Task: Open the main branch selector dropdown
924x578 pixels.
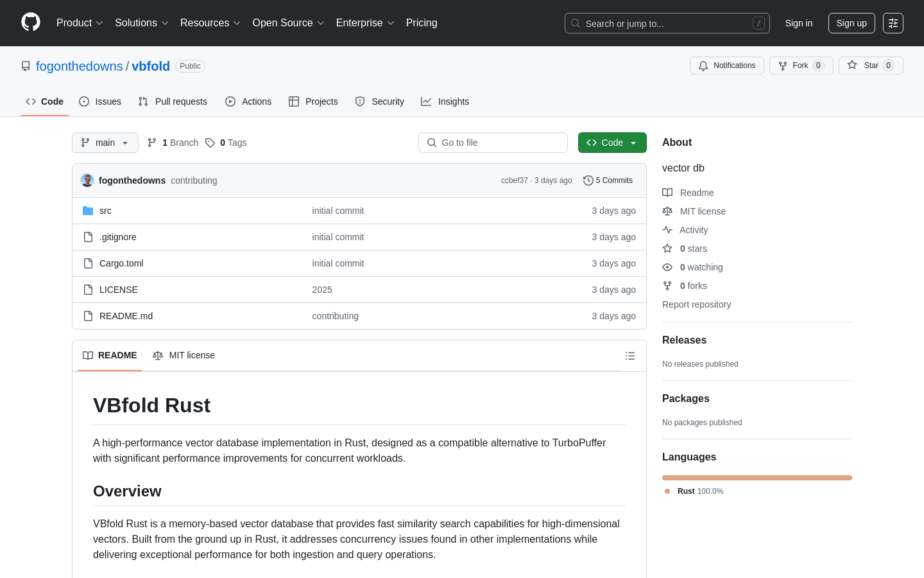Action: click(x=105, y=143)
